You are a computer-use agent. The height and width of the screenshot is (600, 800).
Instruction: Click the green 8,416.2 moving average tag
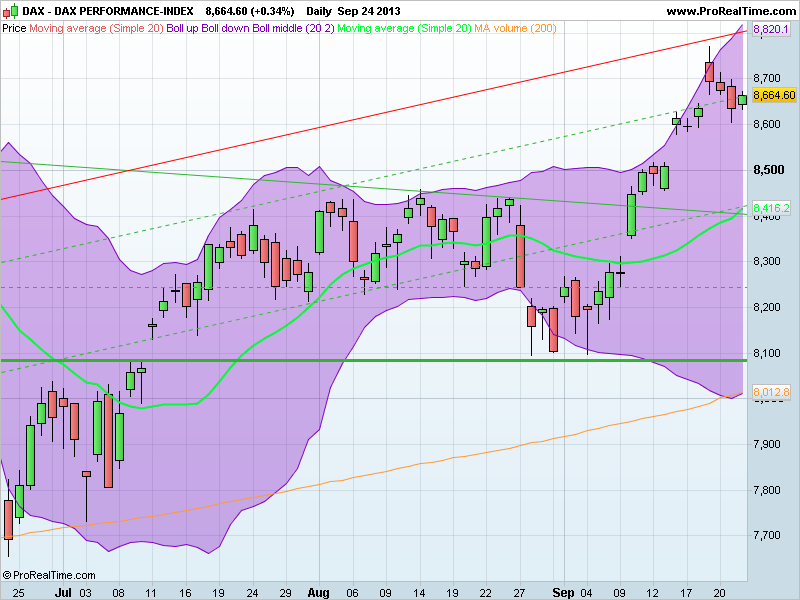click(x=771, y=208)
